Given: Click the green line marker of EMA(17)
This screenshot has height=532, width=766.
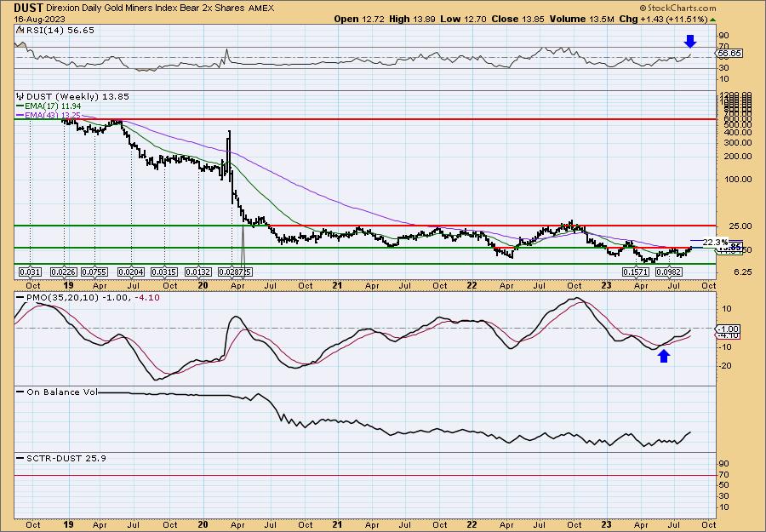Looking at the screenshot, I should pos(20,106).
